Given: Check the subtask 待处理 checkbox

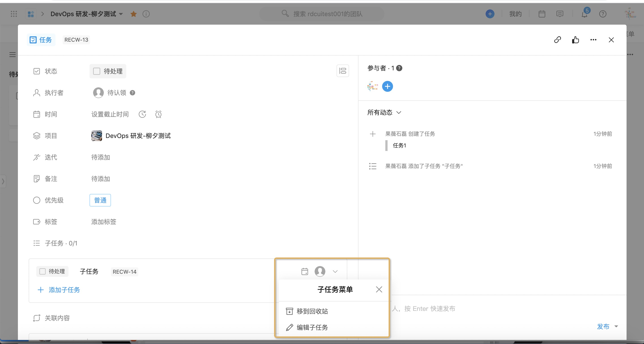Looking at the screenshot, I should [43, 271].
